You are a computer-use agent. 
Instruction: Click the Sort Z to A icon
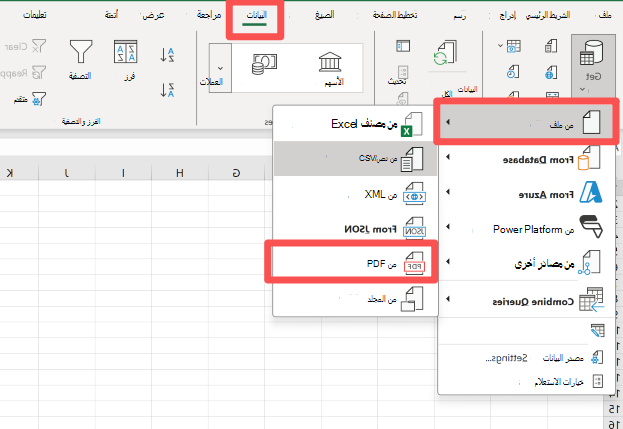pyautogui.click(x=167, y=90)
